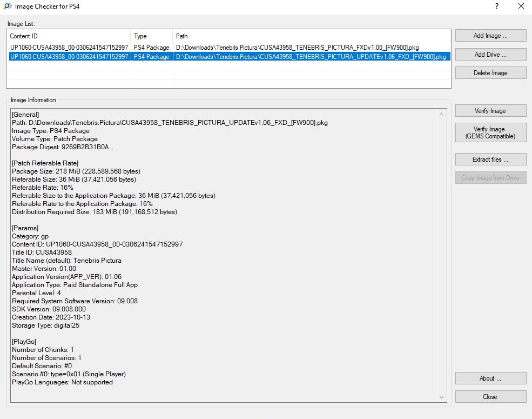Click the Add Drive button
532x419 pixels.
tap(490, 55)
